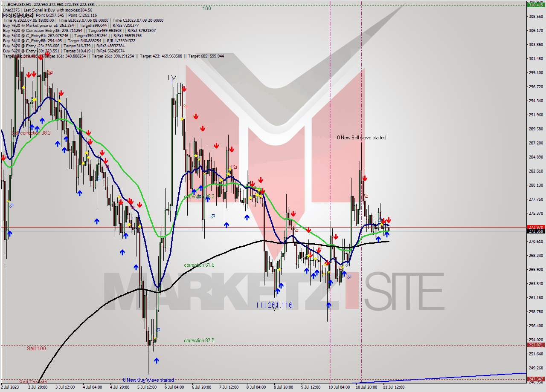This screenshot has width=546, height=392.
Task: Click the blue buy arrow below the 5 Jul low
Action: click(157, 361)
